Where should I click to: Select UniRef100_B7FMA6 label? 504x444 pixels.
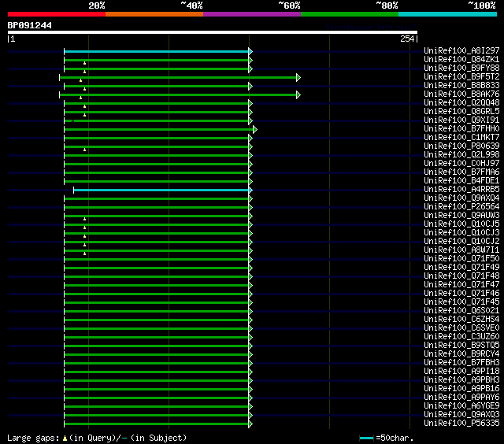click(x=461, y=172)
